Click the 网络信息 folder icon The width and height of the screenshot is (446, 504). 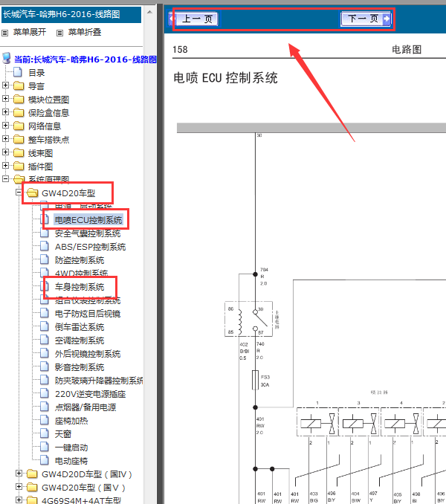(x=19, y=126)
